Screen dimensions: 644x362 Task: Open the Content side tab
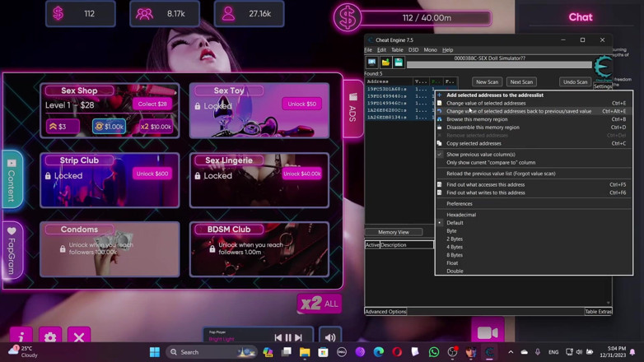pos(12,180)
